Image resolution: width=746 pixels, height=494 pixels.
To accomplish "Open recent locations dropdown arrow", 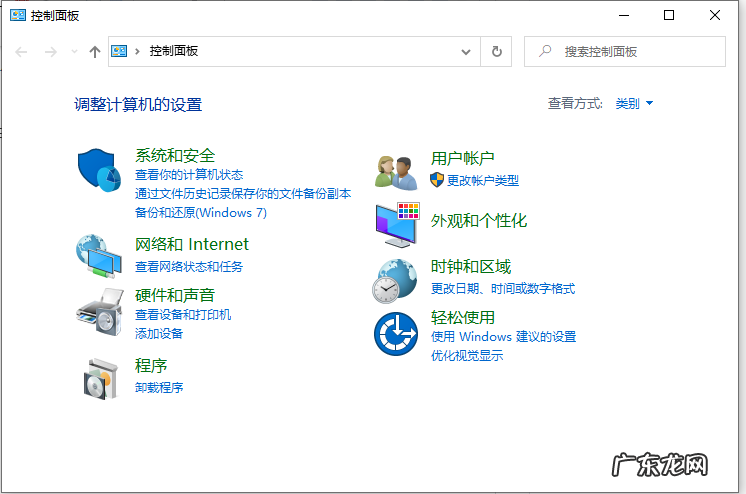I will pos(74,51).
